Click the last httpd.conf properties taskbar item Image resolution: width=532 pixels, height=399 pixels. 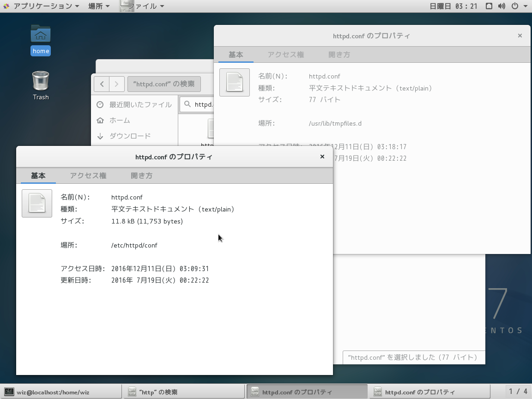[429, 392]
